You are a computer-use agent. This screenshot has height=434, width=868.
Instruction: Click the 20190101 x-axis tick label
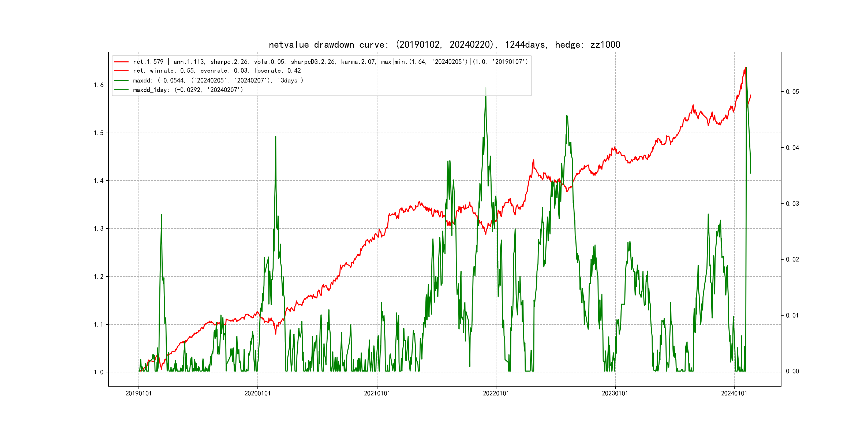[x=139, y=393]
